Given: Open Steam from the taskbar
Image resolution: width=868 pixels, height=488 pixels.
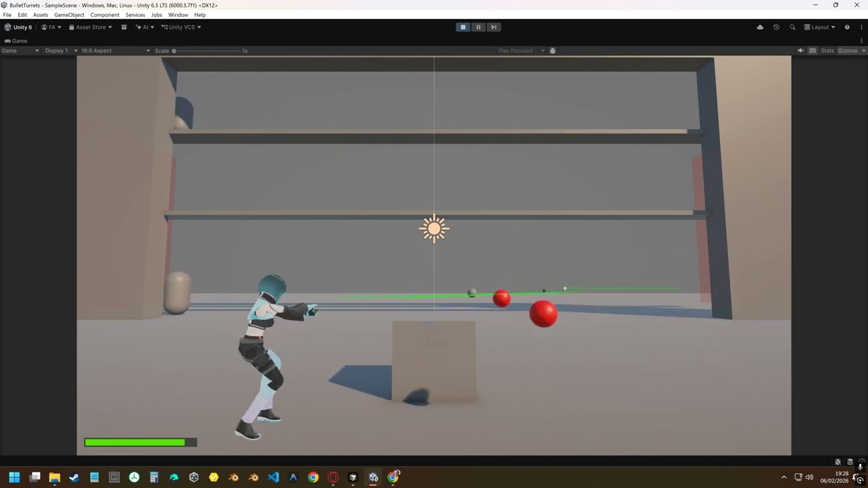Looking at the screenshot, I should (74, 477).
